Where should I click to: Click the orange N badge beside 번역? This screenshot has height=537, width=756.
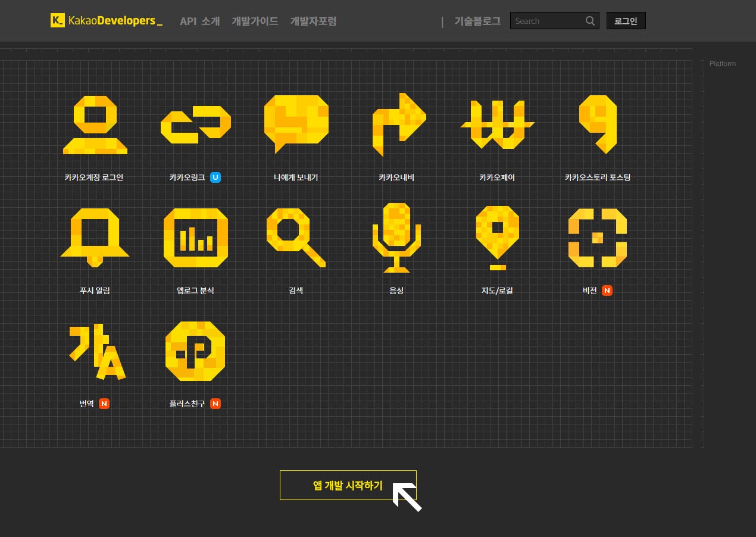point(104,404)
